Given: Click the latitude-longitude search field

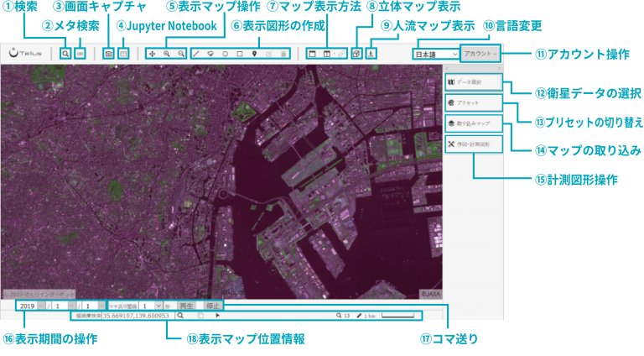Looking at the screenshot, I should tap(138, 316).
